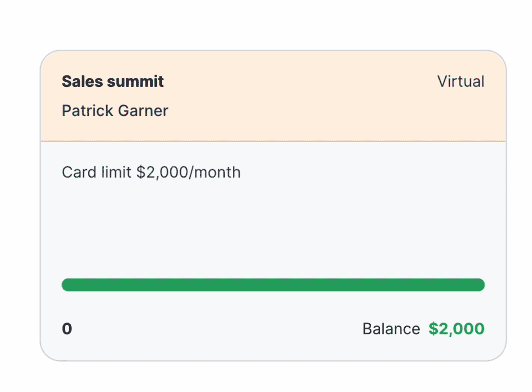This screenshot has width=532, height=392.
Task: Click the words "Card limit"
Action: pyautogui.click(x=97, y=172)
